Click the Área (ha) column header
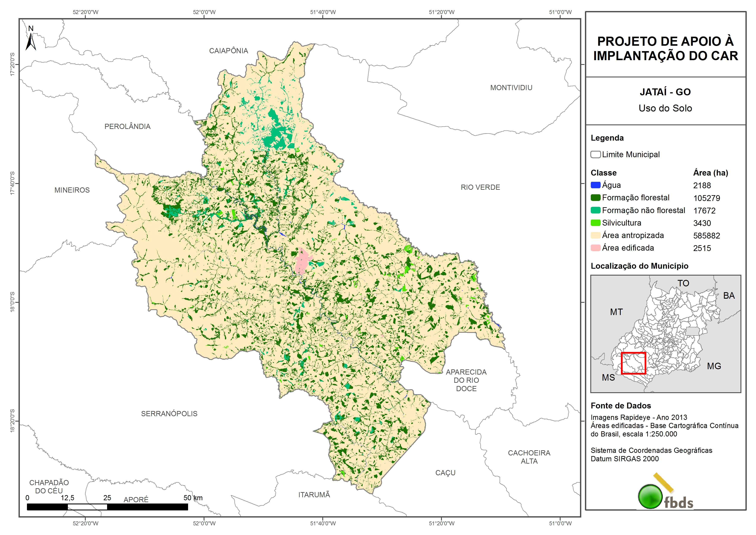The image size is (756, 535). [x=711, y=173]
